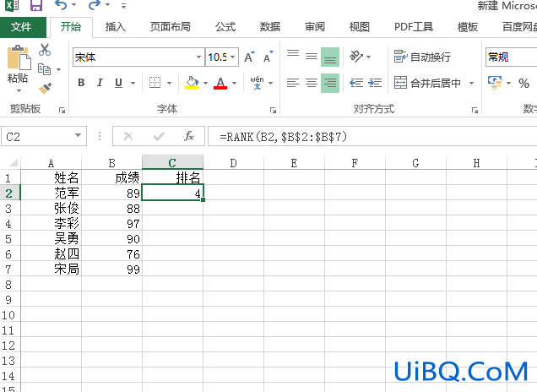Open the Paste options dropdown arrow

click(x=19, y=90)
